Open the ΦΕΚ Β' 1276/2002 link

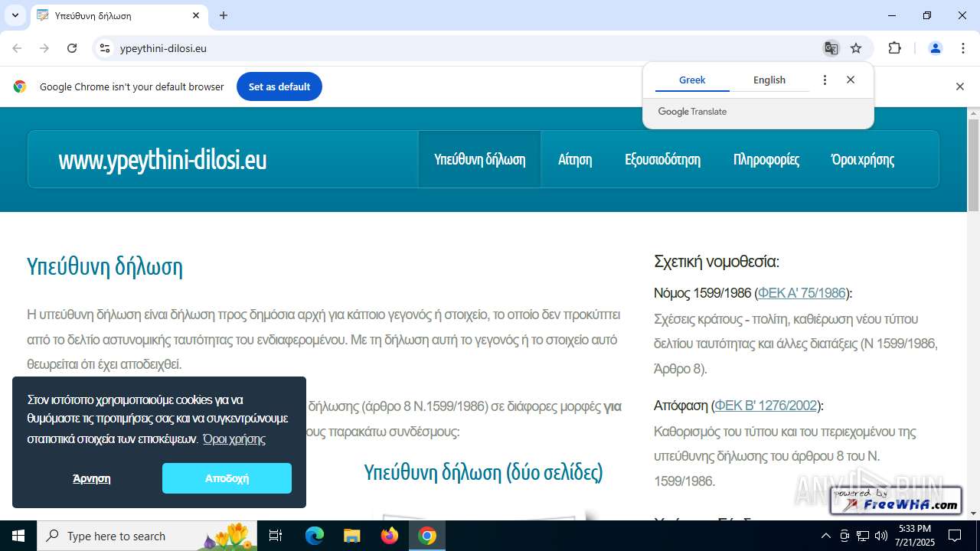(766, 406)
